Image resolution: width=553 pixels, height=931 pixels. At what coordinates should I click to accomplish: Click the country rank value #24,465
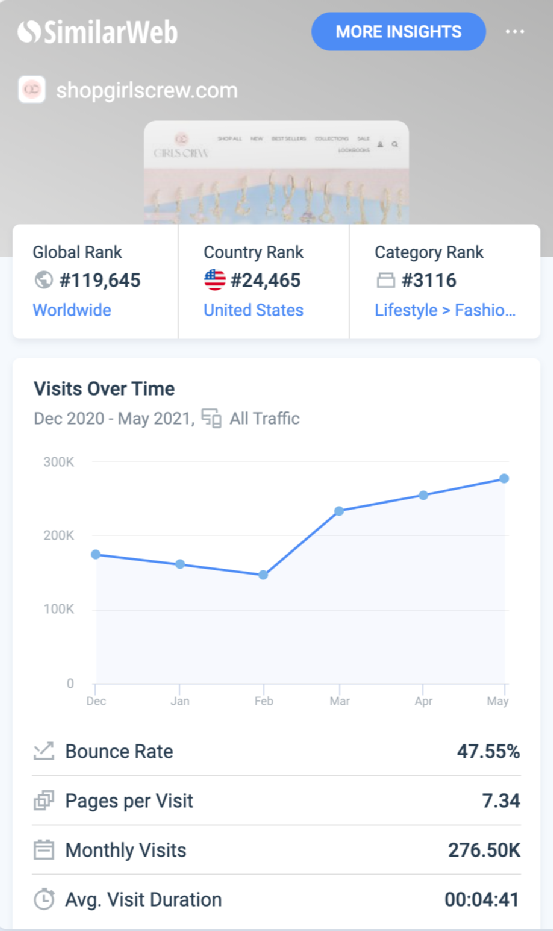(x=266, y=280)
